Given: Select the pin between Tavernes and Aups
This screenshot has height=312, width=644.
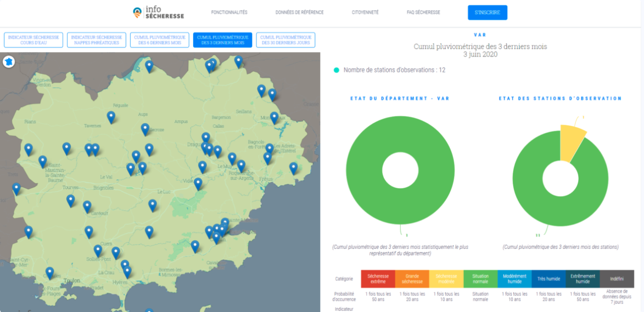Looking at the screenshot, I should click(x=111, y=117).
